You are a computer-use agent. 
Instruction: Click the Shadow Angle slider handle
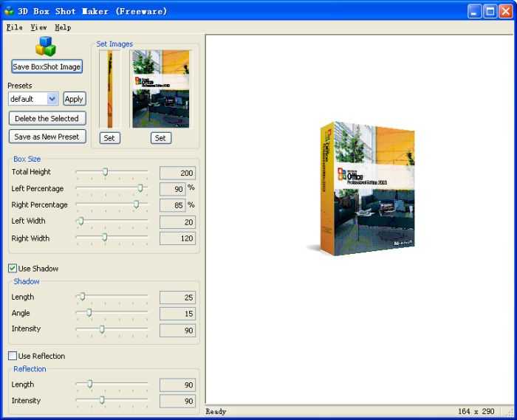[89, 313]
